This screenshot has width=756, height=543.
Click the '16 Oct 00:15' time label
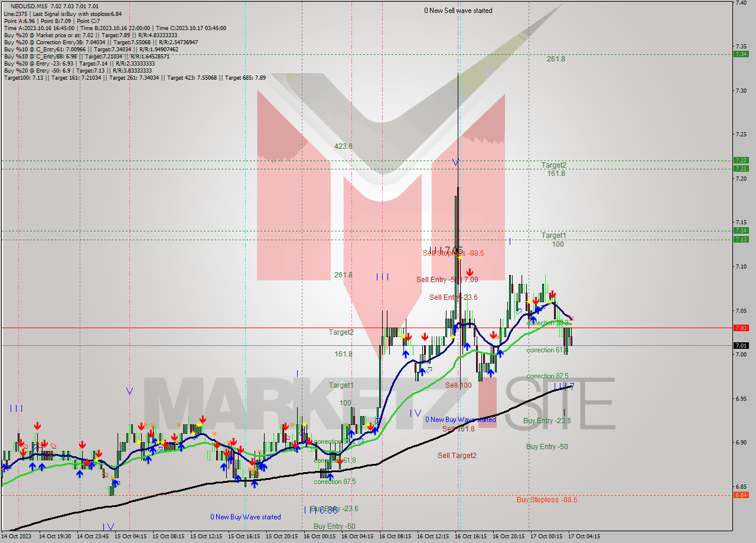[x=320, y=537]
